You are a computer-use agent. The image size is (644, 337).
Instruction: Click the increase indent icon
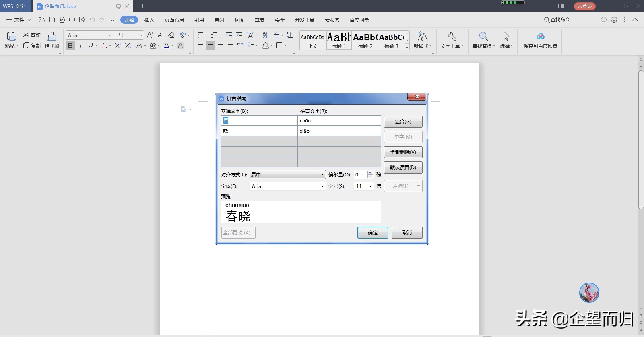tap(239, 35)
